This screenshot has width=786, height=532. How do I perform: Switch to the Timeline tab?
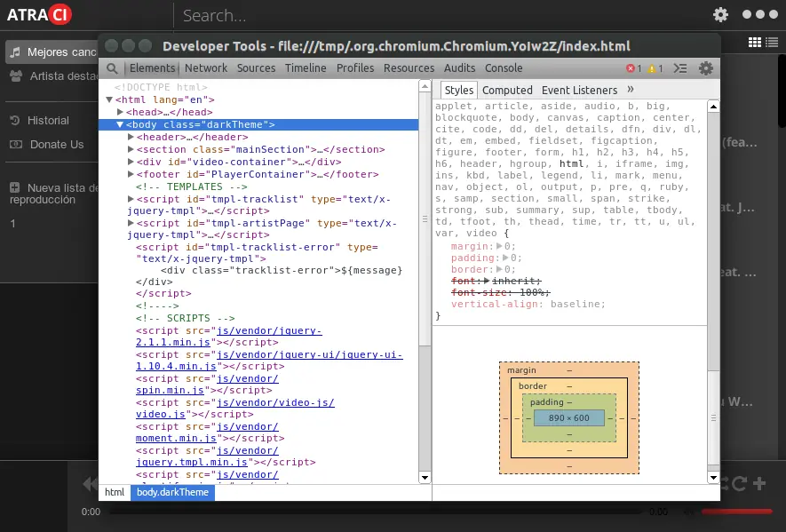click(x=306, y=68)
